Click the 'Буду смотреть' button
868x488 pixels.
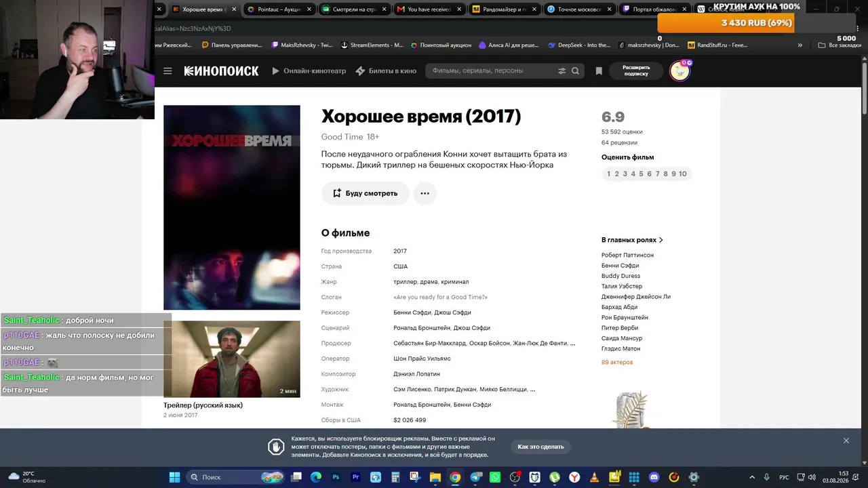click(365, 193)
